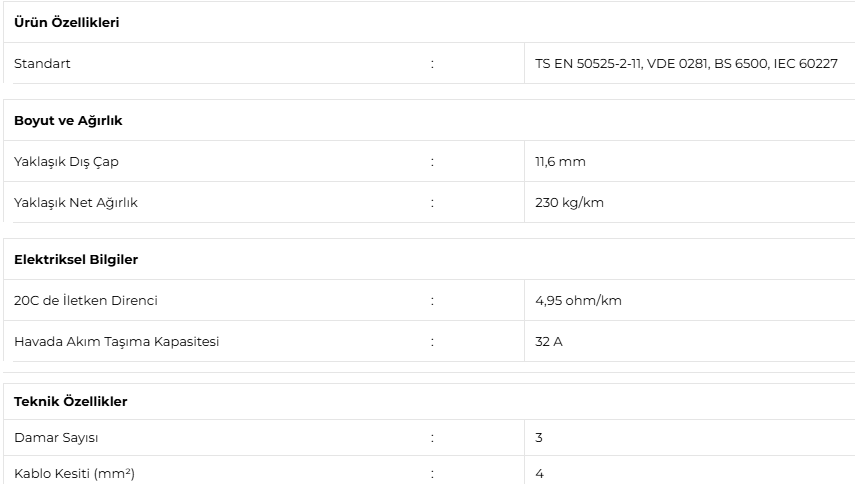Select the Kablo Kesiti (mm²) label
Image resolution: width=855 pixels, height=484 pixels.
[74, 473]
